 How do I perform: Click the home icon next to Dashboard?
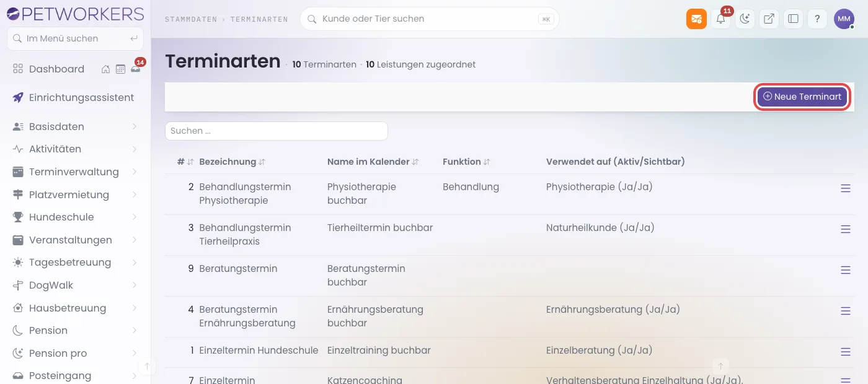[106, 69]
